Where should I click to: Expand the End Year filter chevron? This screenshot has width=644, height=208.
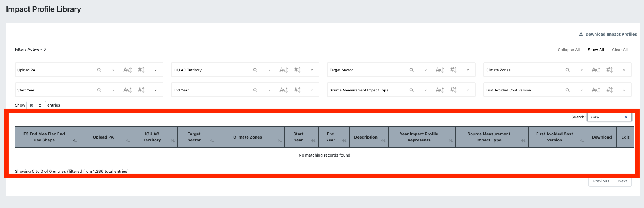(x=312, y=90)
